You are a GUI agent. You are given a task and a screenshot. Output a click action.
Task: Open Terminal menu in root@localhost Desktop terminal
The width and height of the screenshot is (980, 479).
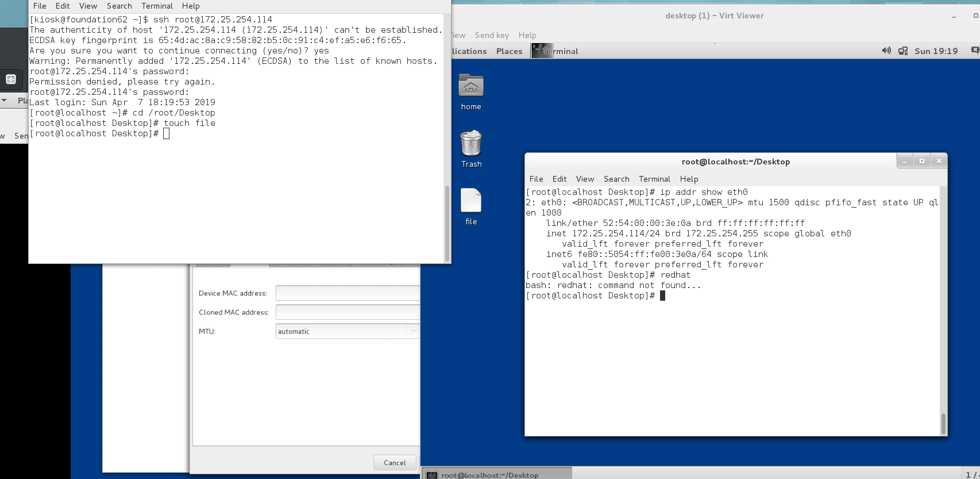(654, 179)
